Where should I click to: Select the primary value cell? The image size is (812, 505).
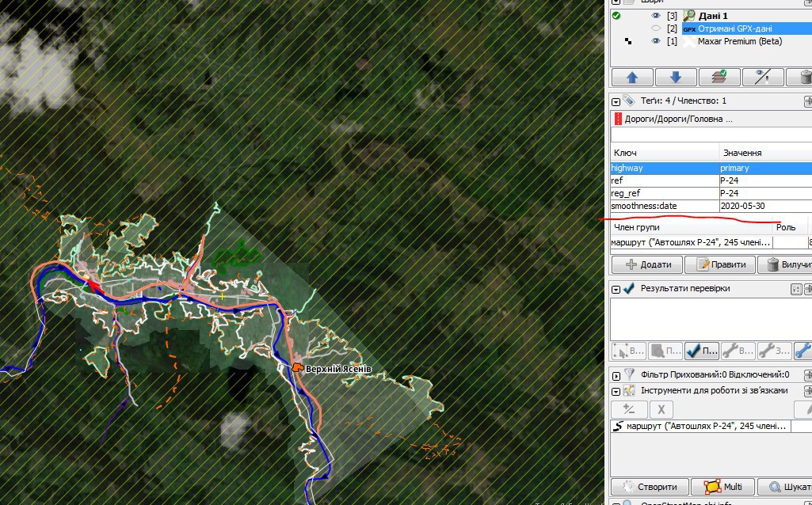pyautogui.click(x=765, y=168)
